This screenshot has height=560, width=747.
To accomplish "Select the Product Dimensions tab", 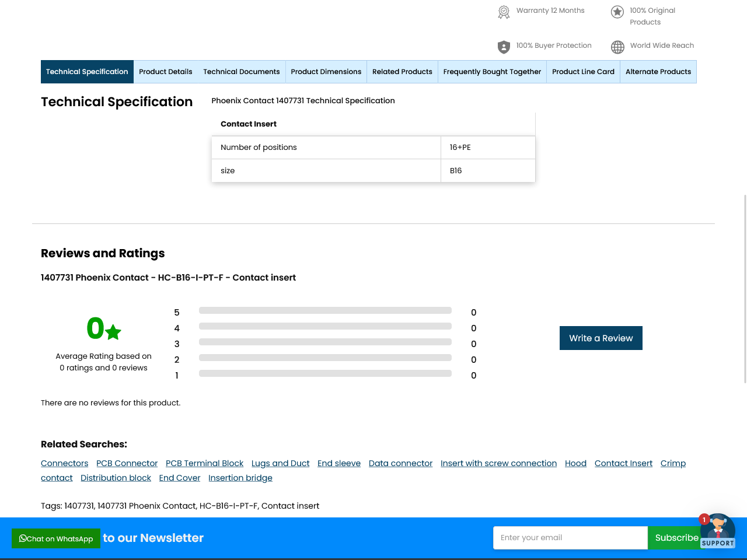I will (x=326, y=72).
